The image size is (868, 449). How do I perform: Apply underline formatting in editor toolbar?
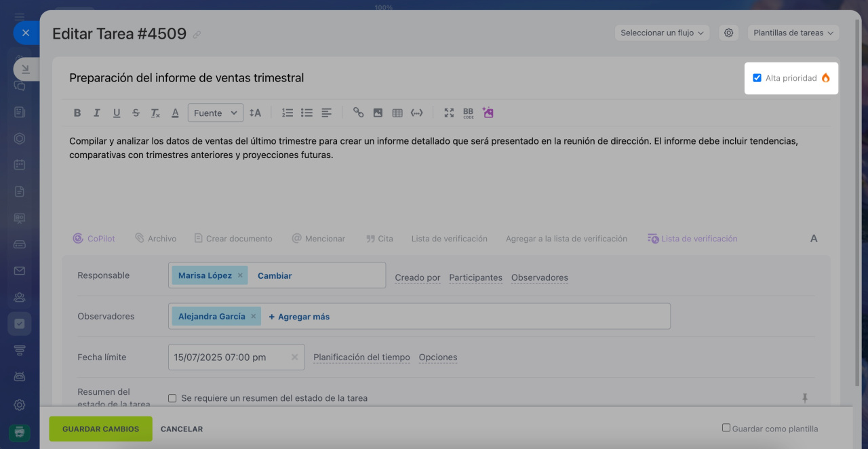point(117,113)
